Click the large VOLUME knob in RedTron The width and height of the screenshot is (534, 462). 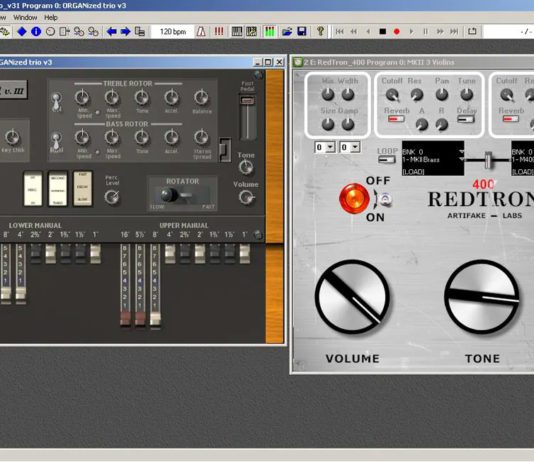[352, 297]
